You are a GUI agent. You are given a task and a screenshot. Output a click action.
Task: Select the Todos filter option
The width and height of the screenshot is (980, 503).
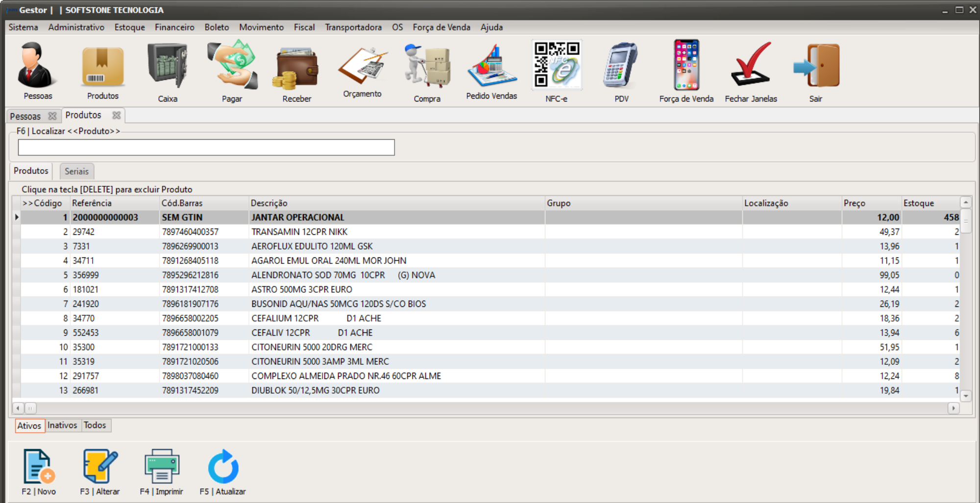95,425
